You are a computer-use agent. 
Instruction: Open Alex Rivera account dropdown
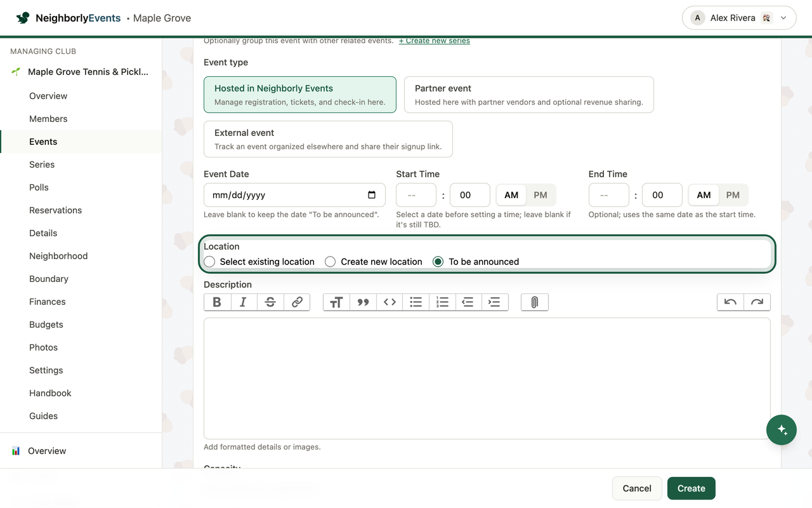[739, 18]
